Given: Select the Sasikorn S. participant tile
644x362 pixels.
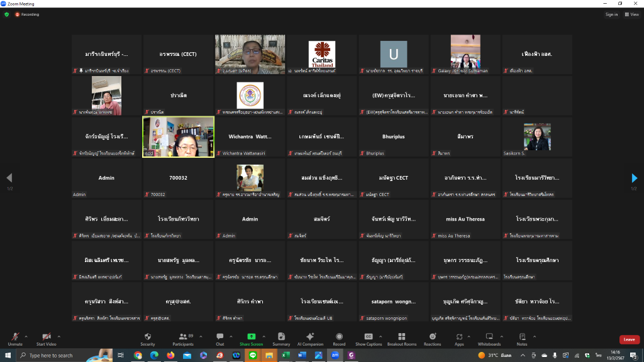Looking at the screenshot, I should pos(537,136).
